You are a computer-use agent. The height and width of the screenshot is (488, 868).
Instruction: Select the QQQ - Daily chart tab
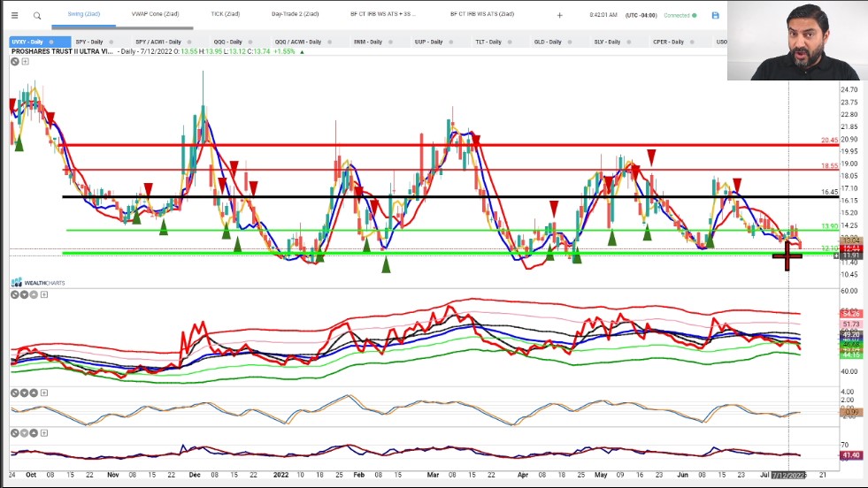pos(227,42)
